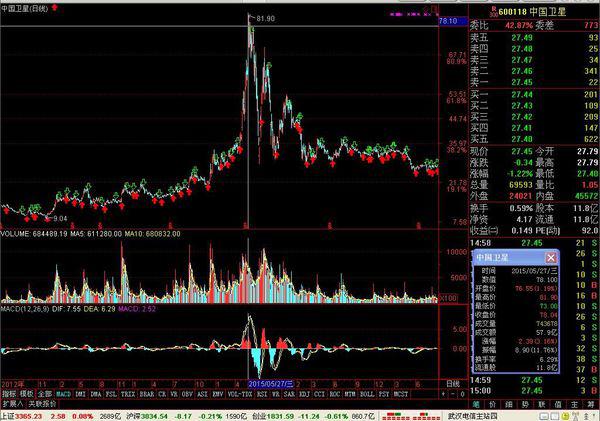The image size is (600, 421).
Task: Select the MACD indicator tab
Action: click(x=64, y=393)
